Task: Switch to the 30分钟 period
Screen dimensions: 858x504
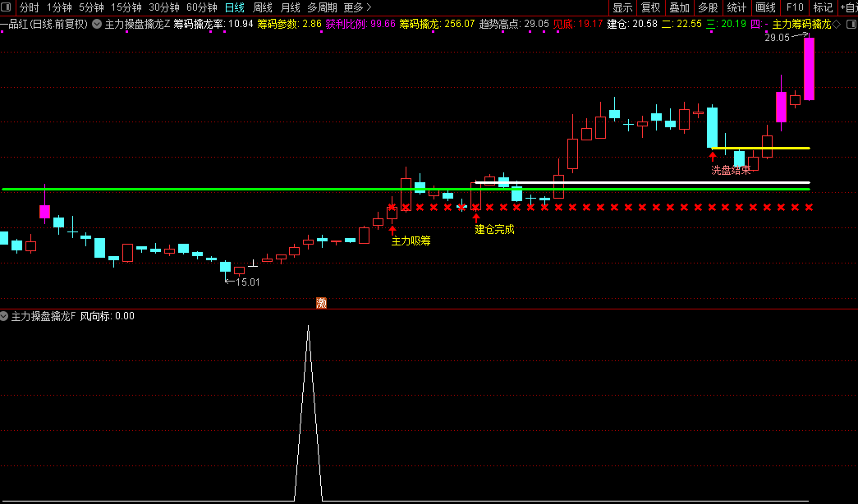Action: (x=164, y=7)
